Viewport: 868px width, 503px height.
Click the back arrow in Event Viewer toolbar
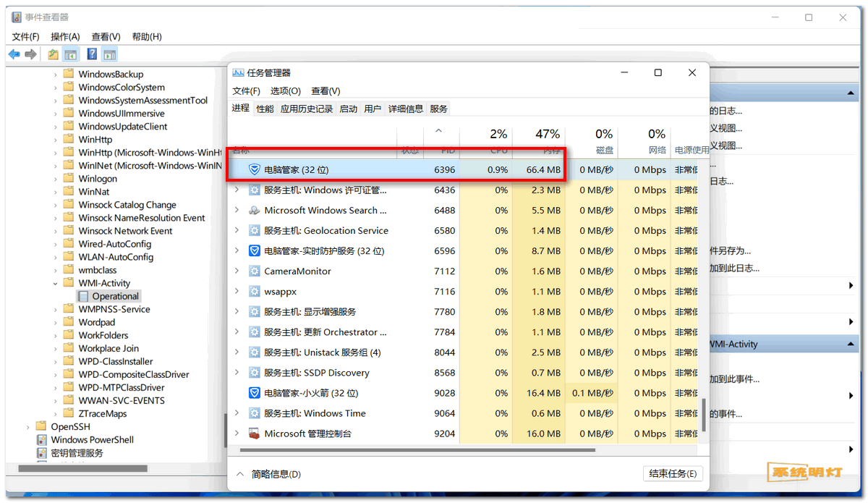[x=14, y=54]
